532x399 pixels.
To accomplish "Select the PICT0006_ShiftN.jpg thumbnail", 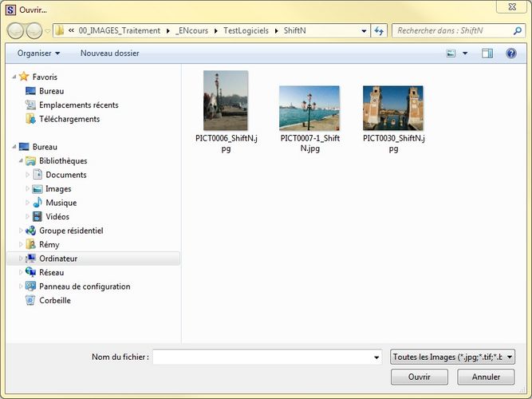I will pos(225,101).
